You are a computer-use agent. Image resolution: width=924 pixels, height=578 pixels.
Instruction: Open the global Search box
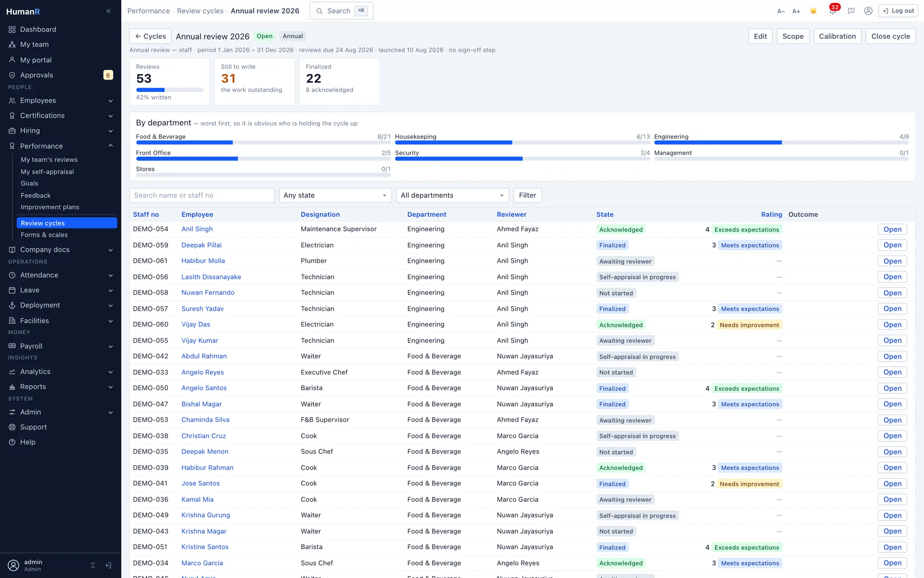pyautogui.click(x=341, y=11)
